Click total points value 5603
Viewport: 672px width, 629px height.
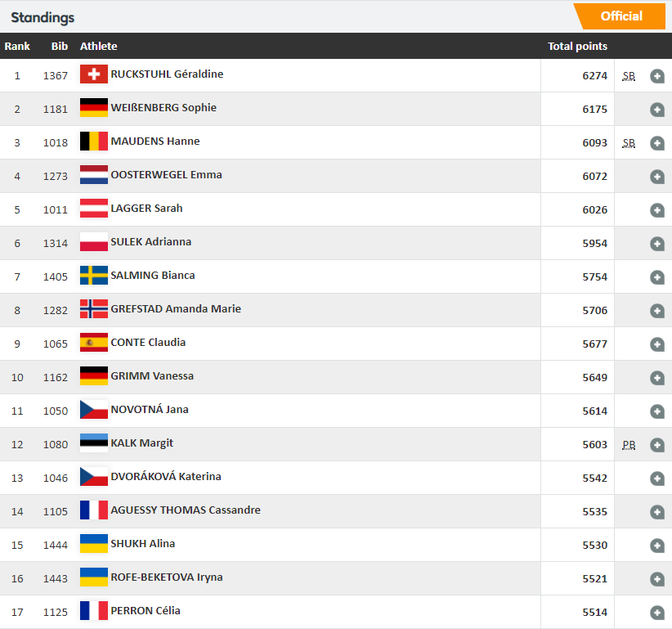click(594, 445)
